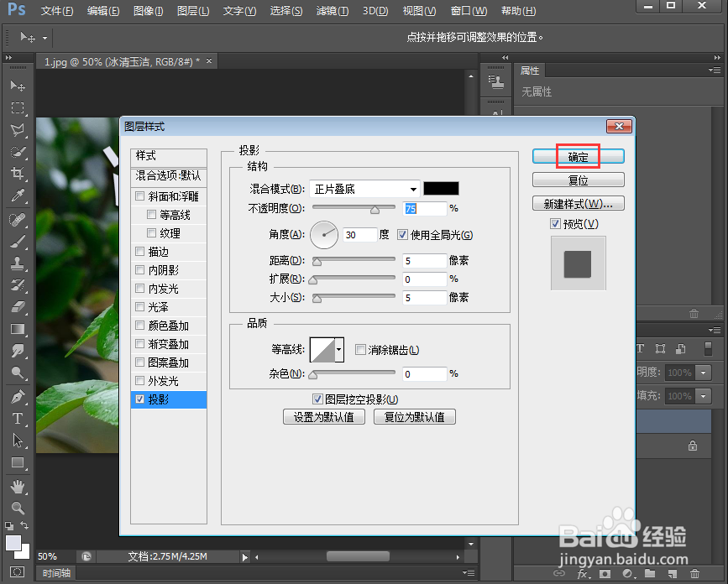Viewport: 728px width, 584px height.
Task: Switch to the 属性 tab
Action: click(x=530, y=70)
